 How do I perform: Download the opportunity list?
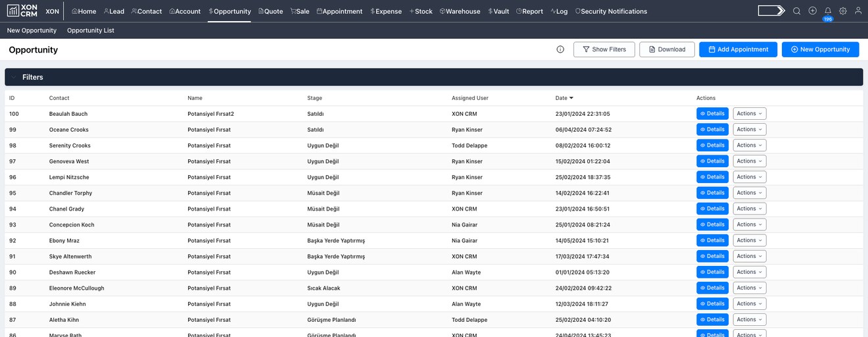tap(667, 49)
